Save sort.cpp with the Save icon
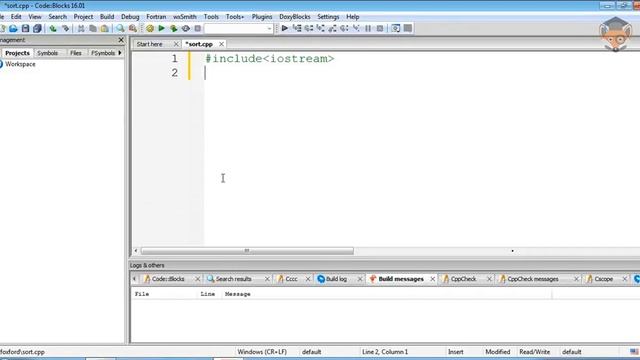Viewport: 640px width, 360px height. pyautogui.click(x=25, y=29)
